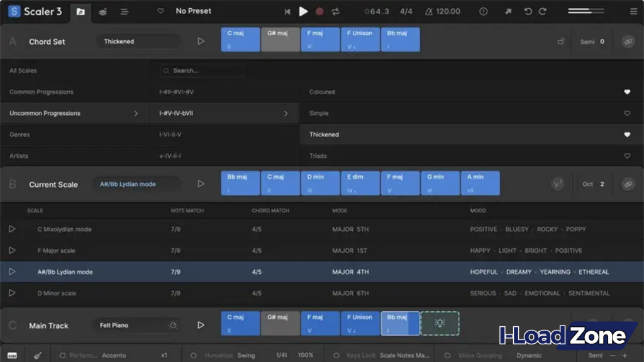Image resolution: width=644 pixels, height=362 pixels.
Task: Open the layers view icon in header
Action: click(x=103, y=11)
